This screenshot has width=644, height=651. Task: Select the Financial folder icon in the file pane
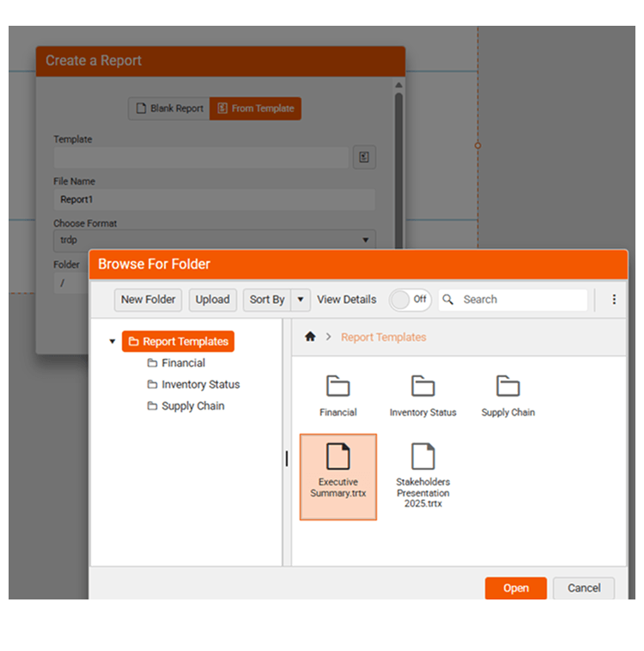338,386
